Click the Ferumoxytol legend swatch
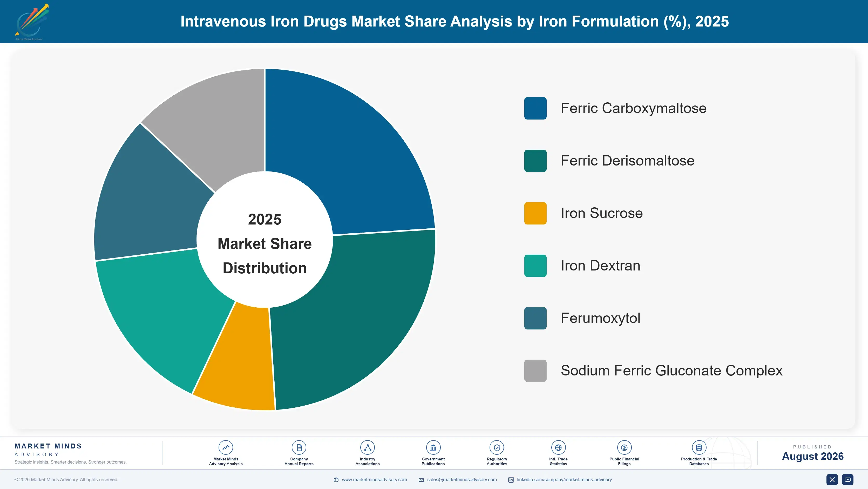Image resolution: width=868 pixels, height=489 pixels. pos(535,318)
